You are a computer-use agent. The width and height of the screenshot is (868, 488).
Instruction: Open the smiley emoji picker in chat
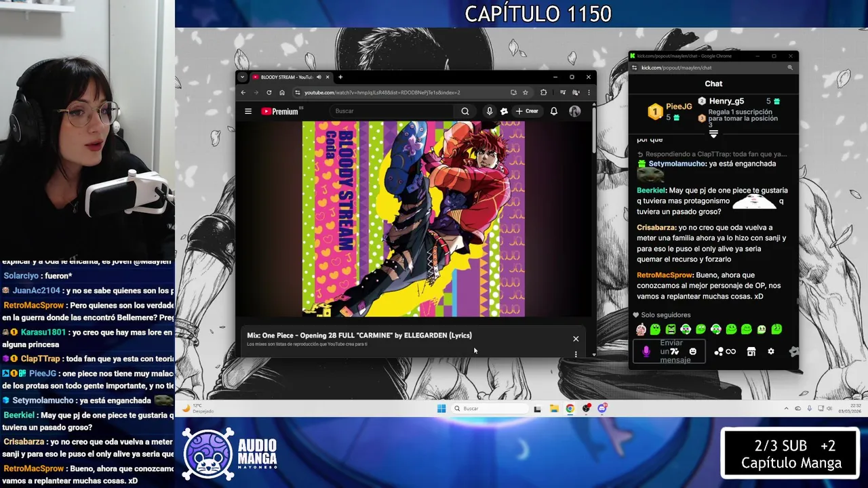(693, 351)
